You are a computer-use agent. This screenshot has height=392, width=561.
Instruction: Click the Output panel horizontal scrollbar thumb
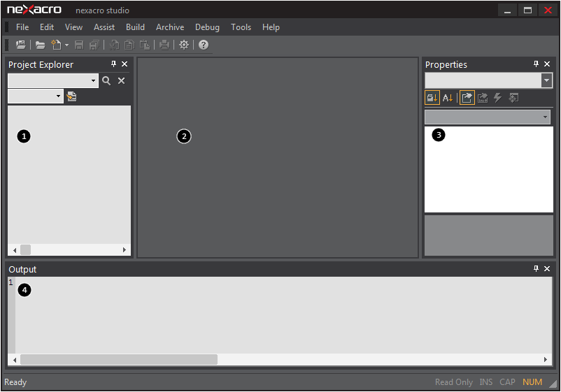click(x=119, y=359)
